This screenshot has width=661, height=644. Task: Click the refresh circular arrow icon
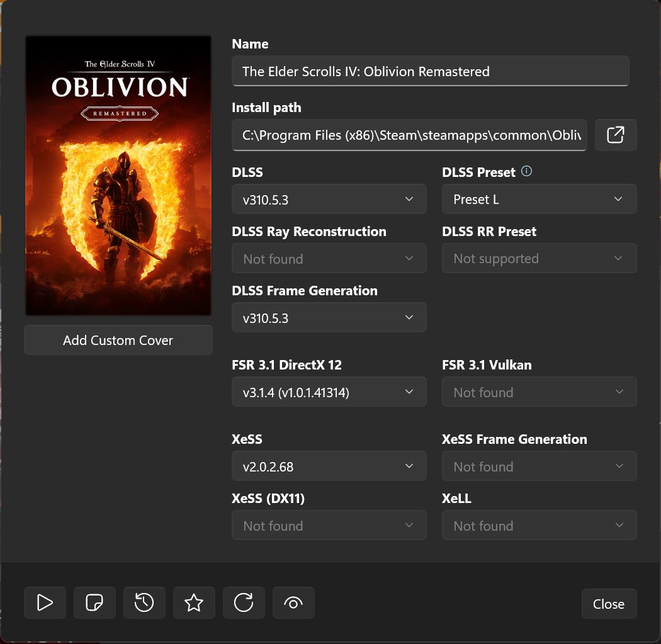[244, 602]
